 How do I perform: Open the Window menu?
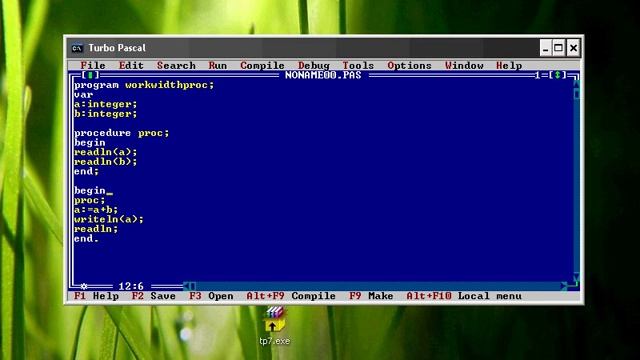tap(464, 65)
